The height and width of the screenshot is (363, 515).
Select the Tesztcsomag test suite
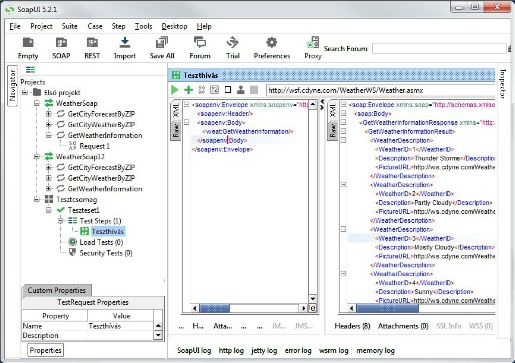click(x=76, y=199)
